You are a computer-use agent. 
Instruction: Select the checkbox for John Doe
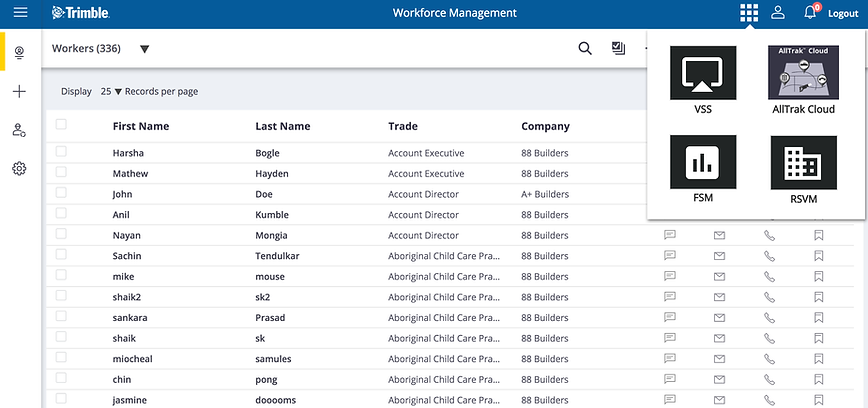pyautogui.click(x=62, y=193)
